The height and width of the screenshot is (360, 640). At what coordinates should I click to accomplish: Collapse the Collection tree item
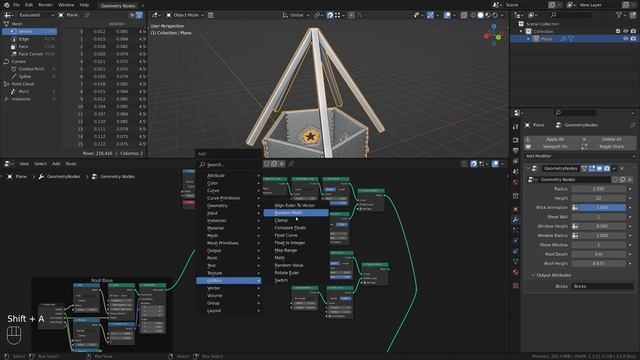coord(521,31)
